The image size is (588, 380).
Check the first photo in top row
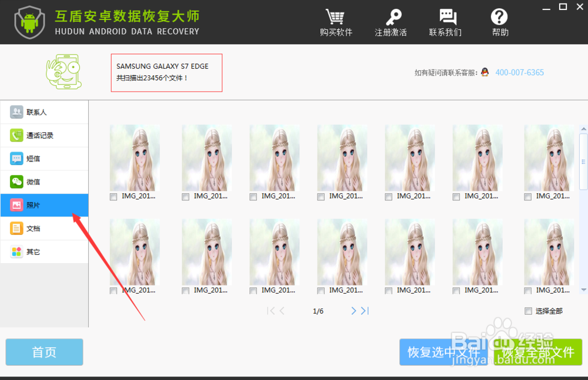(113, 197)
